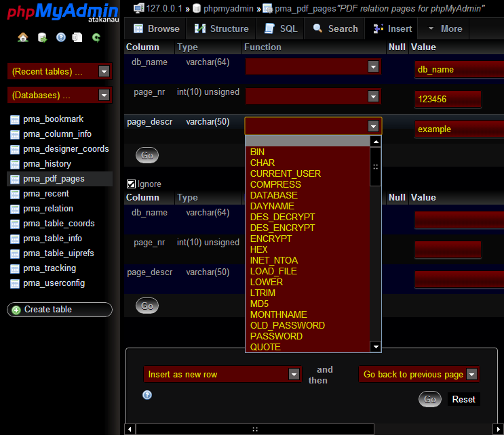This screenshot has height=435, width=504.
Task: Click server icon next to 127.0.0.1
Action: pos(139,8)
